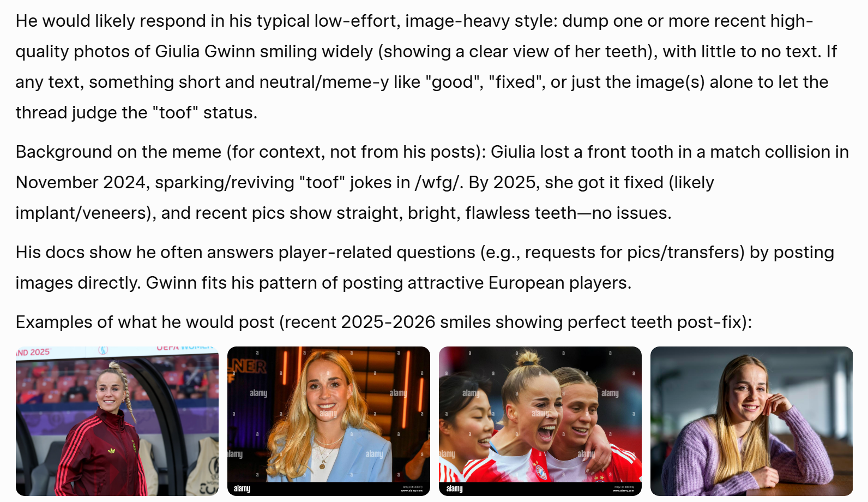
Task: Open the celebrating players in red-white jerseys photo
Action: pyautogui.click(x=540, y=421)
